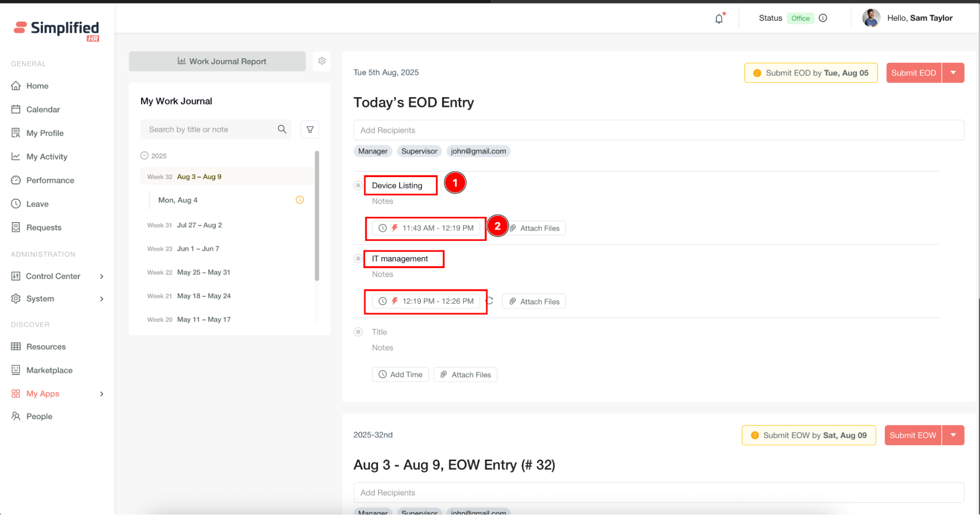Go to the Leave page
The width and height of the screenshot is (980, 515).
pos(37,204)
